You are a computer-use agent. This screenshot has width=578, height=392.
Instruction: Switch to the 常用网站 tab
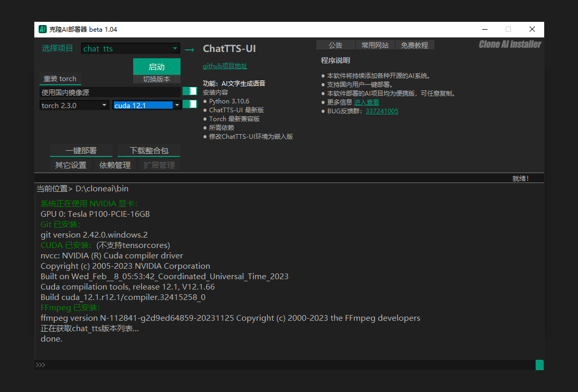(x=375, y=45)
